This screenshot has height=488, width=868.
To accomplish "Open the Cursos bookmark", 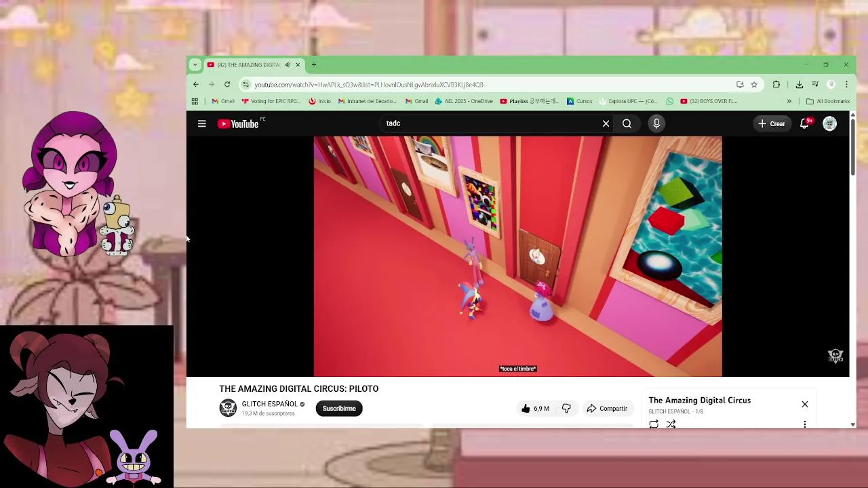I will coord(580,102).
